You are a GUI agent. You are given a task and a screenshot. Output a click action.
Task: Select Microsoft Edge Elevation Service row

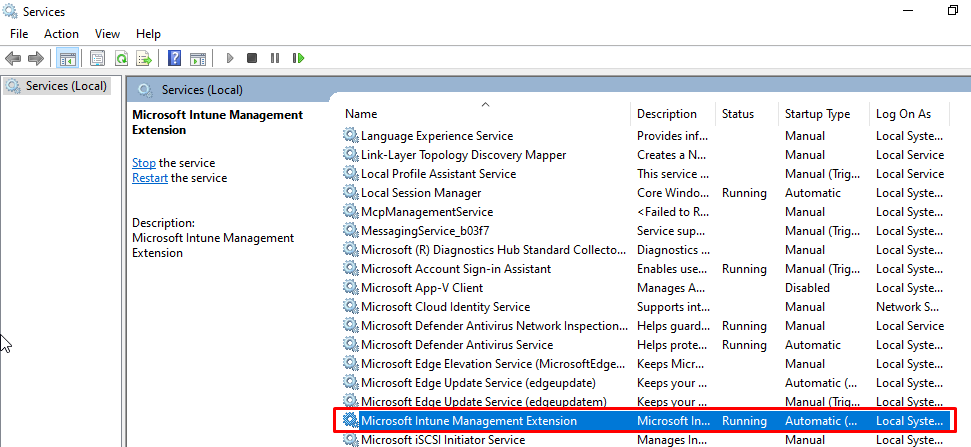646,363
